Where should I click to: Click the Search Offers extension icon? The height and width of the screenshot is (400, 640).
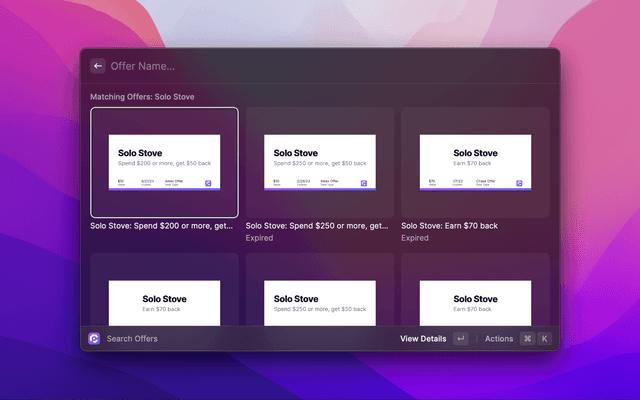pyautogui.click(x=94, y=339)
